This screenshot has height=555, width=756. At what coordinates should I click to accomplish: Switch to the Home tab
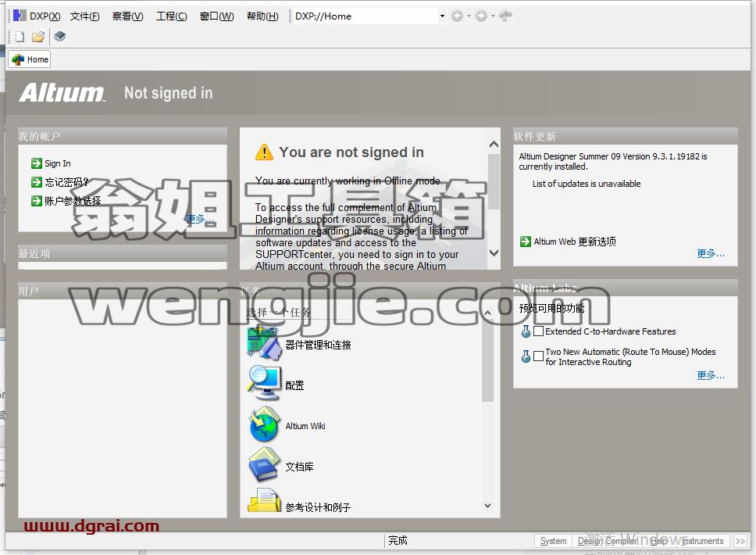30,59
